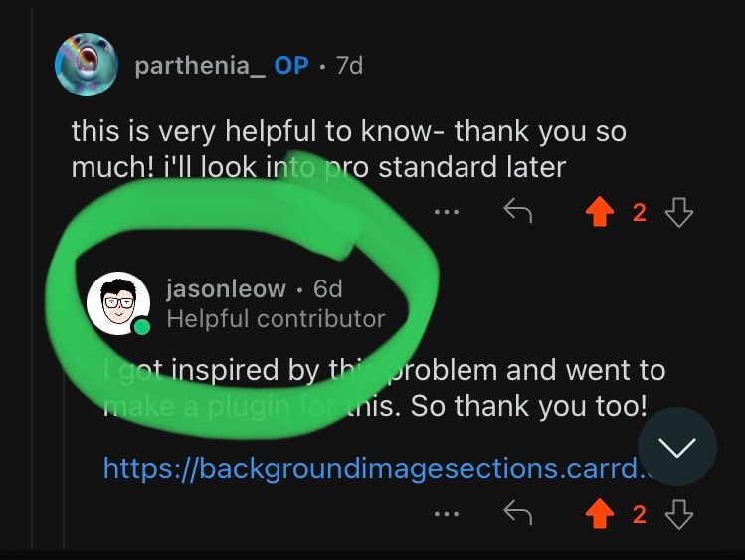Downvote jasonleow's comment

(x=679, y=514)
